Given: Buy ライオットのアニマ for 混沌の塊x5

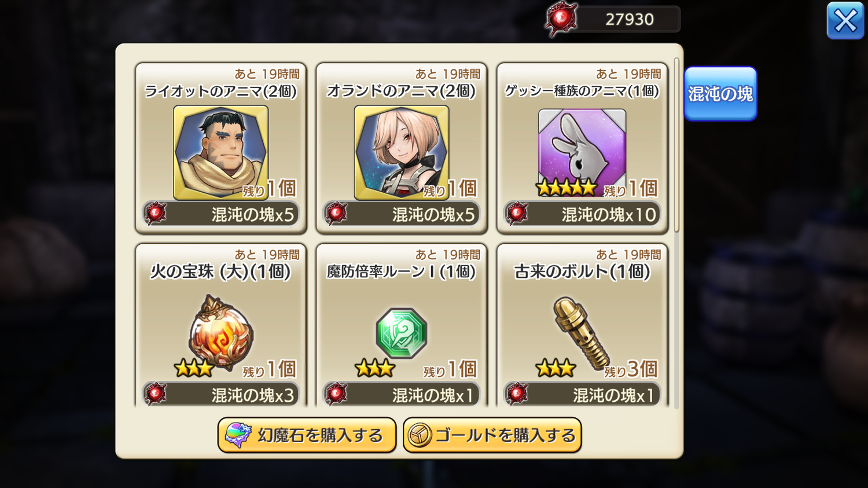Looking at the screenshot, I should coord(220,214).
